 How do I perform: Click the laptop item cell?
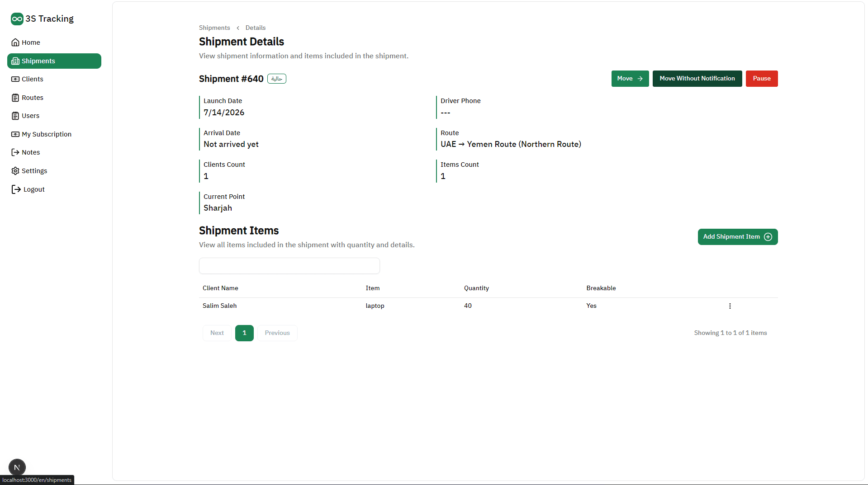pos(375,306)
